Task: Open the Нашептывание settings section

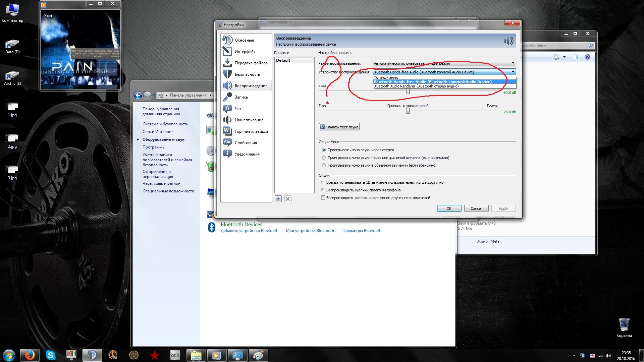Action: 246,120
